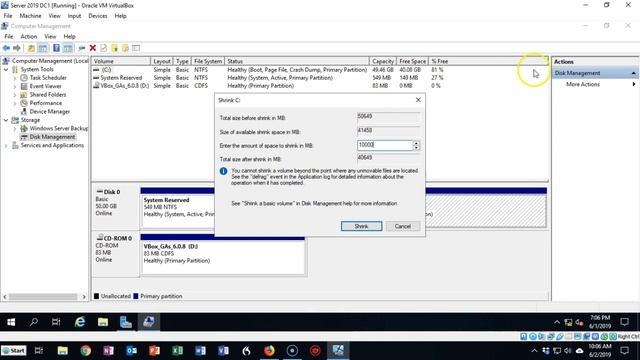Open VirtualBox Input menu
The image size is (640, 360).
click(74, 16)
